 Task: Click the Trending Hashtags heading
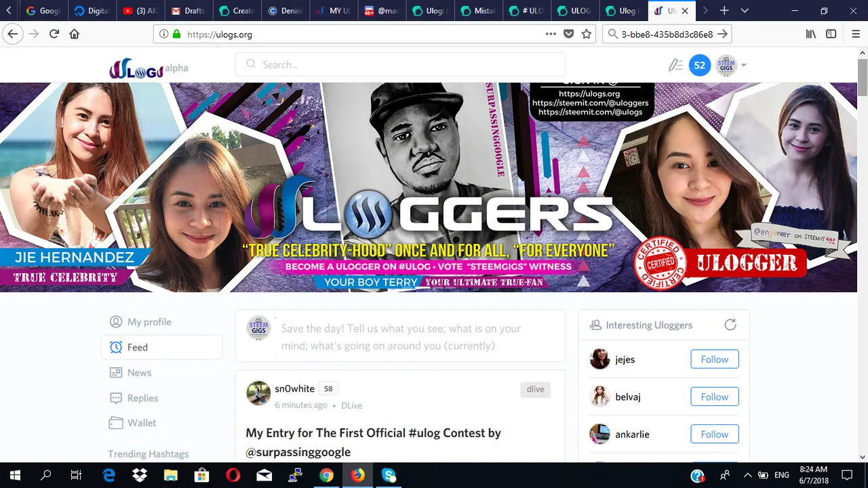click(x=148, y=454)
